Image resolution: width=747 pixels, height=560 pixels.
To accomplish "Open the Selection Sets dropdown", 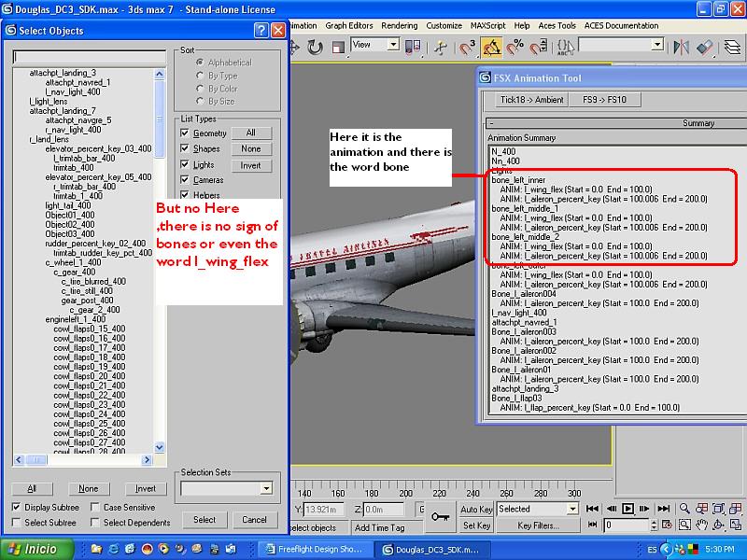I will click(265, 488).
